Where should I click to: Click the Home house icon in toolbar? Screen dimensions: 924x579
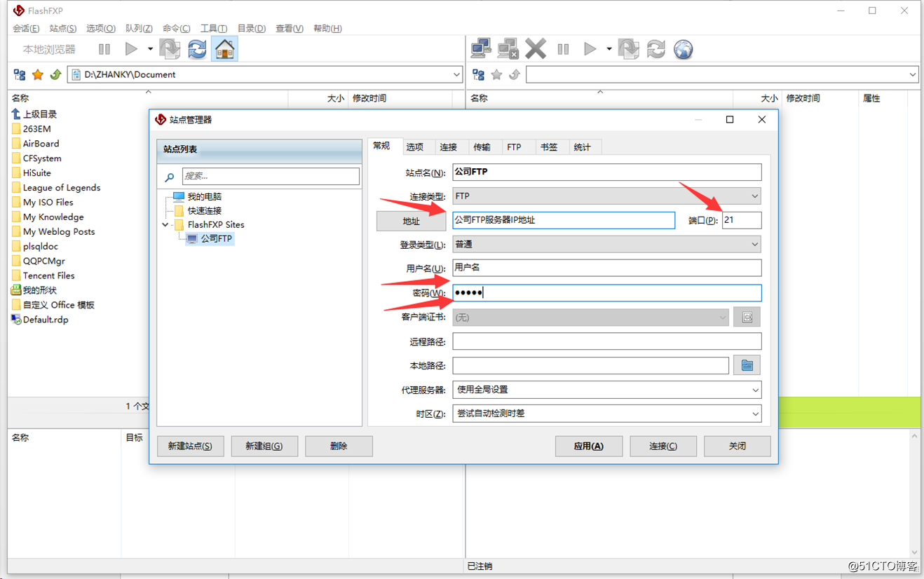(224, 49)
